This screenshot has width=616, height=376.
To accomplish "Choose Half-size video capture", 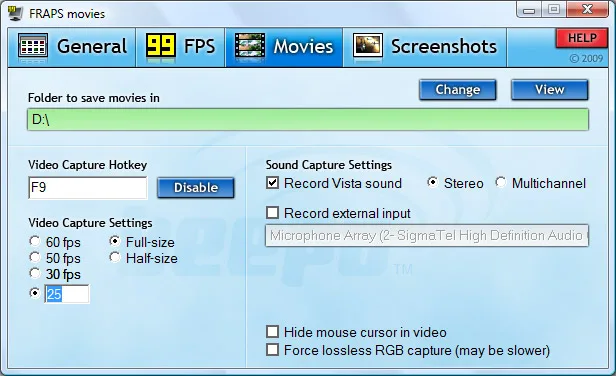I will coord(115,258).
